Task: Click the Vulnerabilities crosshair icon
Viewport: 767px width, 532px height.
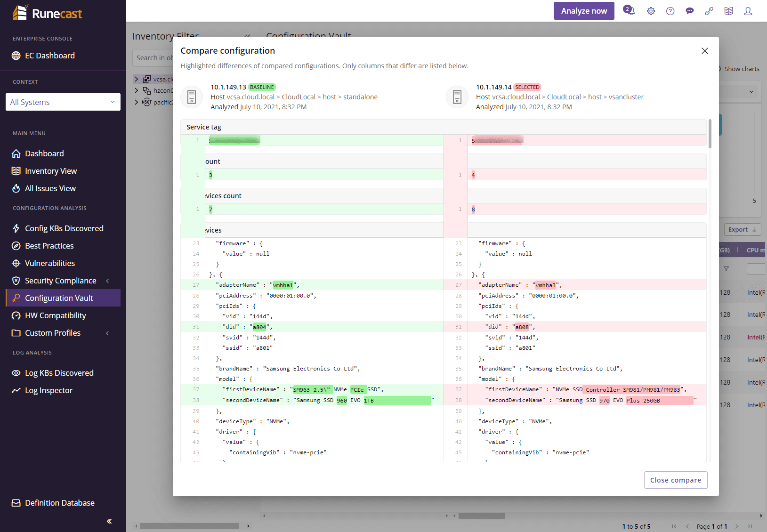Action: coord(16,263)
